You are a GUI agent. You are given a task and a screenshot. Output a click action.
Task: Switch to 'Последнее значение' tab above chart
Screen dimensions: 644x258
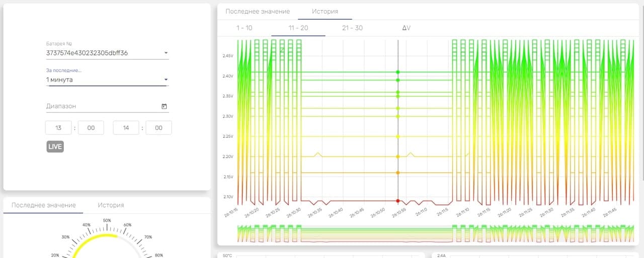[258, 11]
